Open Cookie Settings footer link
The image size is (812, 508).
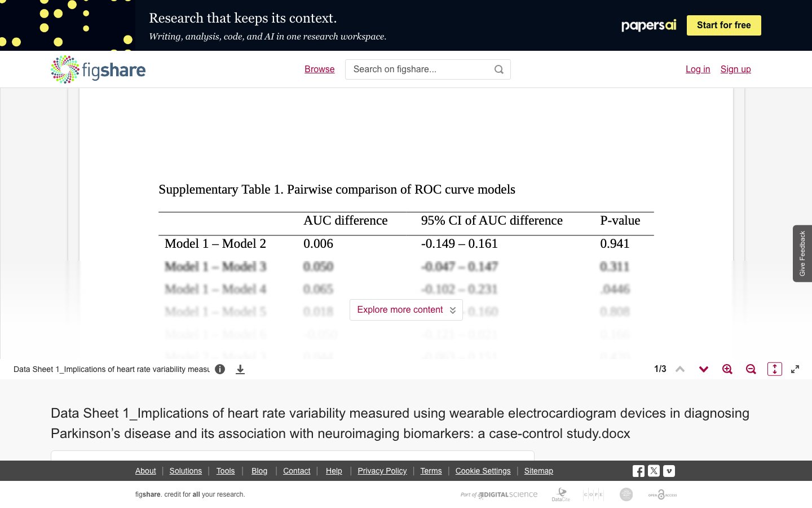tap(483, 471)
